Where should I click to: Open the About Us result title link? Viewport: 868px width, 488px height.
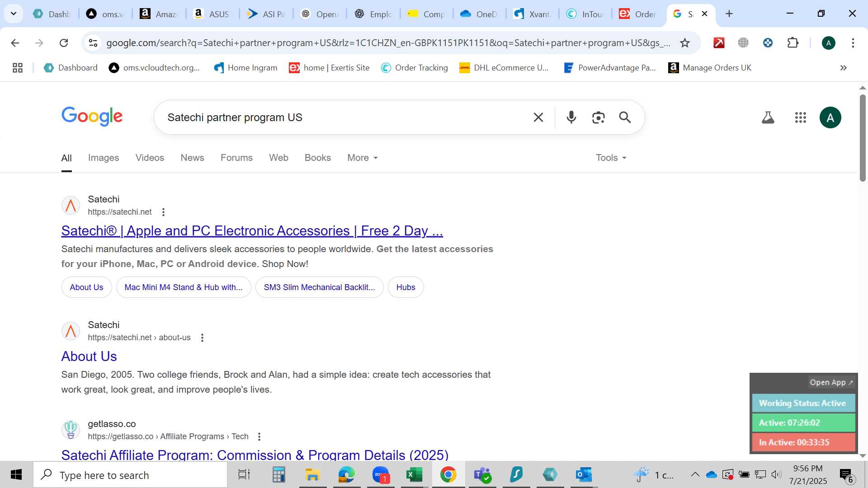[x=89, y=357]
